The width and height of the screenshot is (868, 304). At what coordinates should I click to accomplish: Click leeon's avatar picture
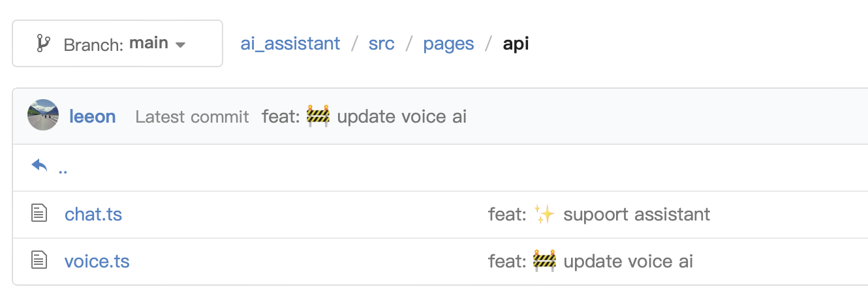coord(44,115)
